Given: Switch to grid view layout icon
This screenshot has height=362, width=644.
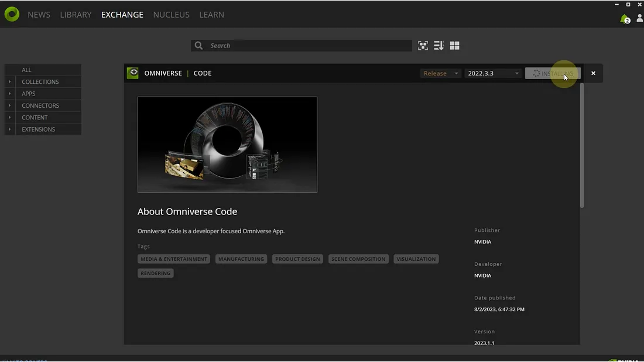Looking at the screenshot, I should coord(454,46).
